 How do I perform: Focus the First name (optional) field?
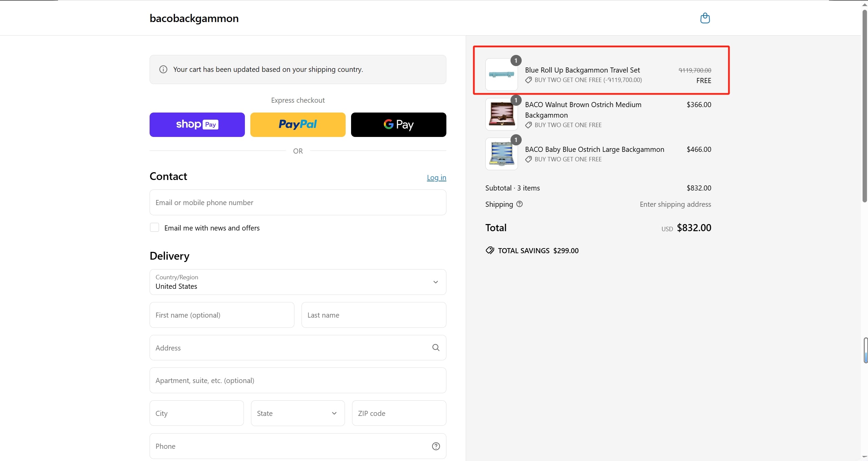point(222,315)
